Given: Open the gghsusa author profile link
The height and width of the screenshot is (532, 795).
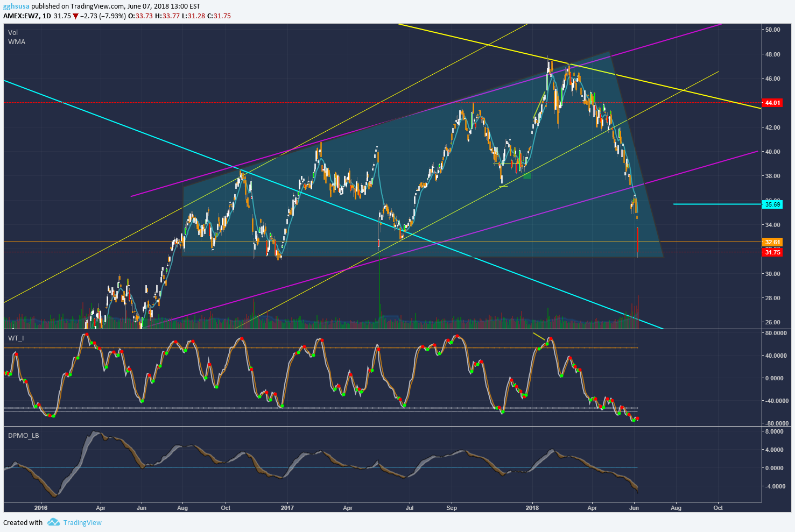Looking at the screenshot, I should pyautogui.click(x=16, y=6).
